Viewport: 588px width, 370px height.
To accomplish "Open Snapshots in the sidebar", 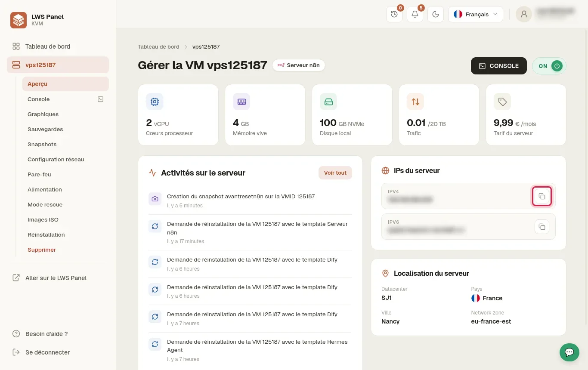I will tap(65, 144).
